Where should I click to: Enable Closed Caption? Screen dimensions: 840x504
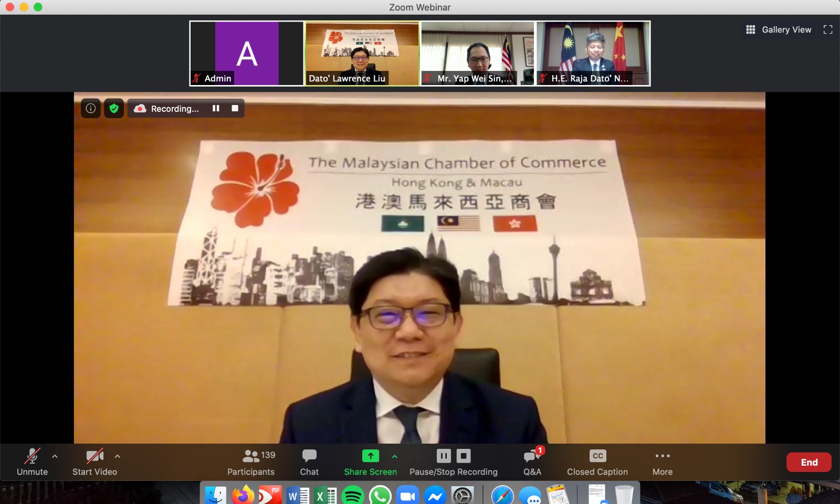click(597, 462)
